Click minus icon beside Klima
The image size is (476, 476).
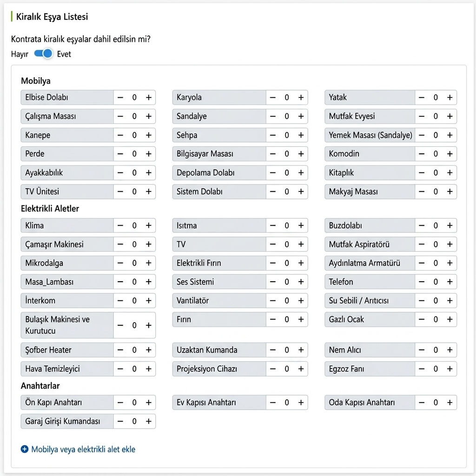point(120,225)
